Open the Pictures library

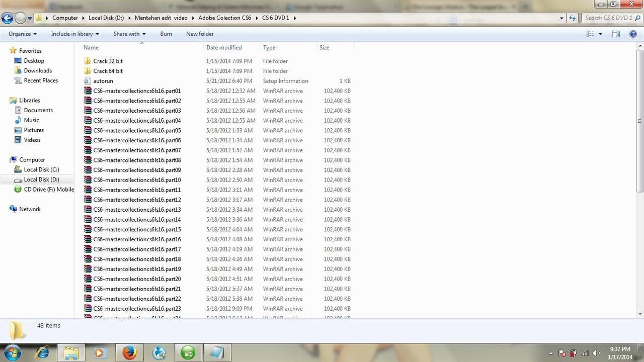(x=34, y=130)
